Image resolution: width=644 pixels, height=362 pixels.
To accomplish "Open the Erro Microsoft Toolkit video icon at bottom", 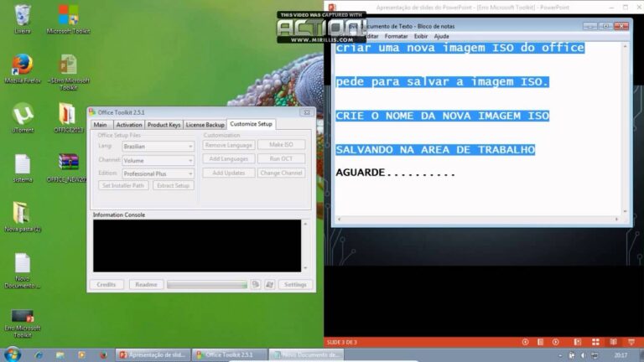I will (x=23, y=323).
